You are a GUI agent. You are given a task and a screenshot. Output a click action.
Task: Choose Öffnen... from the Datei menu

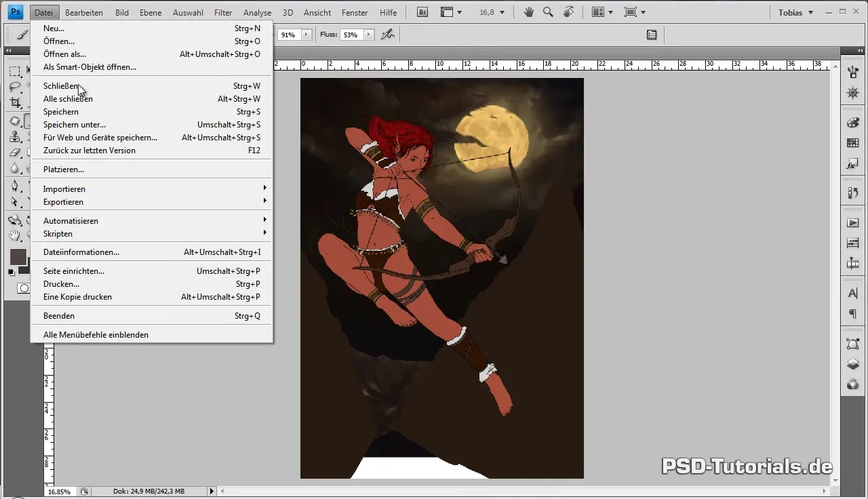point(151,41)
